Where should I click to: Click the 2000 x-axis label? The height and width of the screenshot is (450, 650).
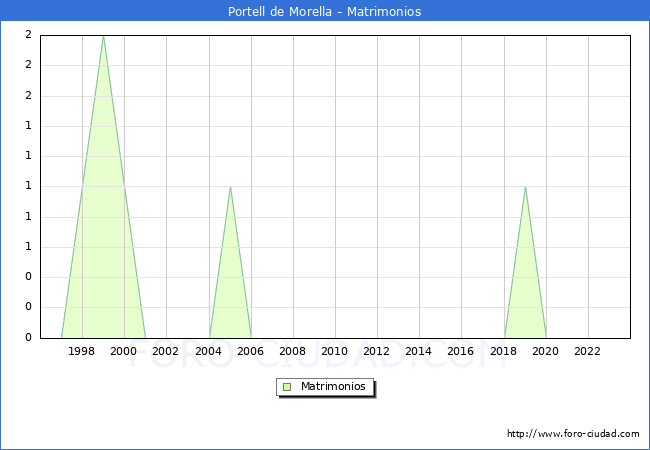124,351
